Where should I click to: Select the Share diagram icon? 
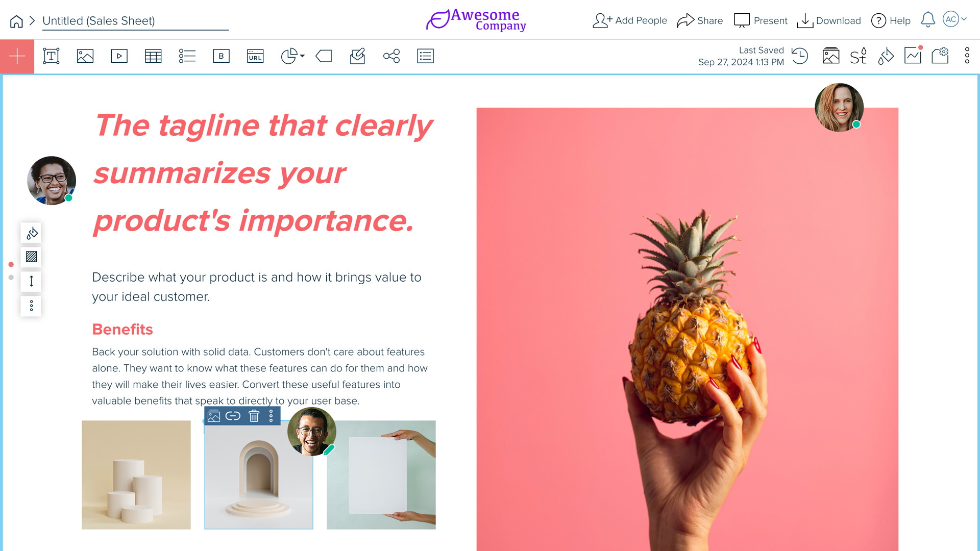point(391,55)
